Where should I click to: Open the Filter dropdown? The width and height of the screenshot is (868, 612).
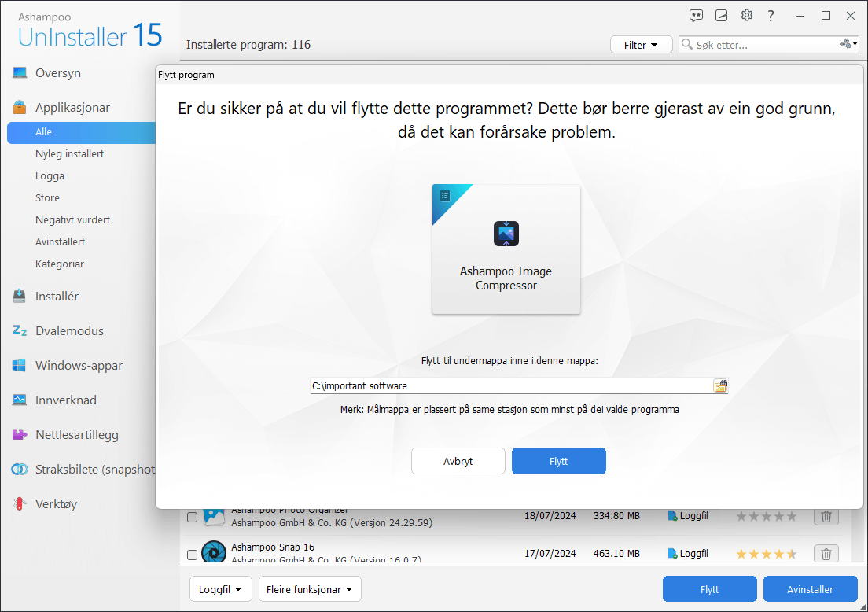641,45
